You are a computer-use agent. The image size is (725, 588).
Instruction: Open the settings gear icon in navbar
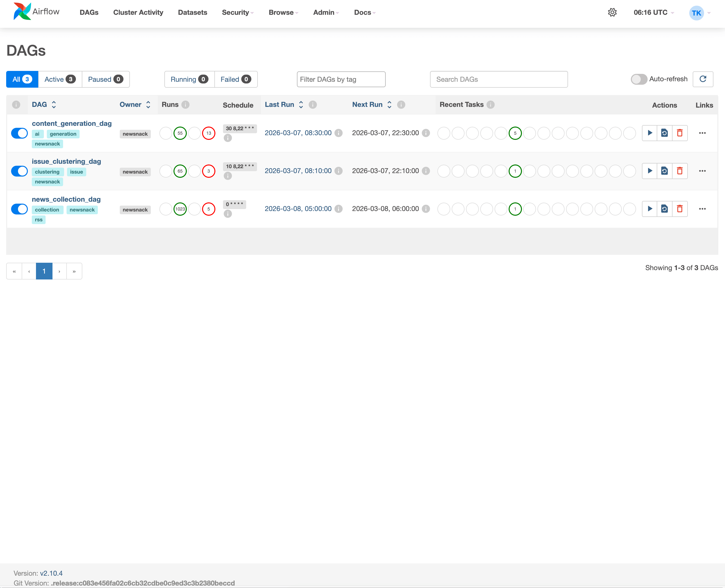612,13
